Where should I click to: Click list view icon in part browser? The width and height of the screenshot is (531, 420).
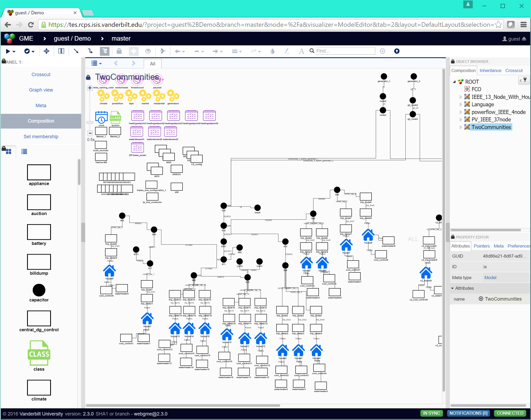24,151
